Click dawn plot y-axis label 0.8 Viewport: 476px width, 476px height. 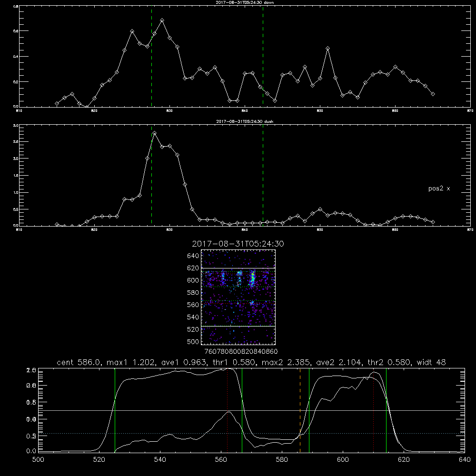tap(16, 6)
